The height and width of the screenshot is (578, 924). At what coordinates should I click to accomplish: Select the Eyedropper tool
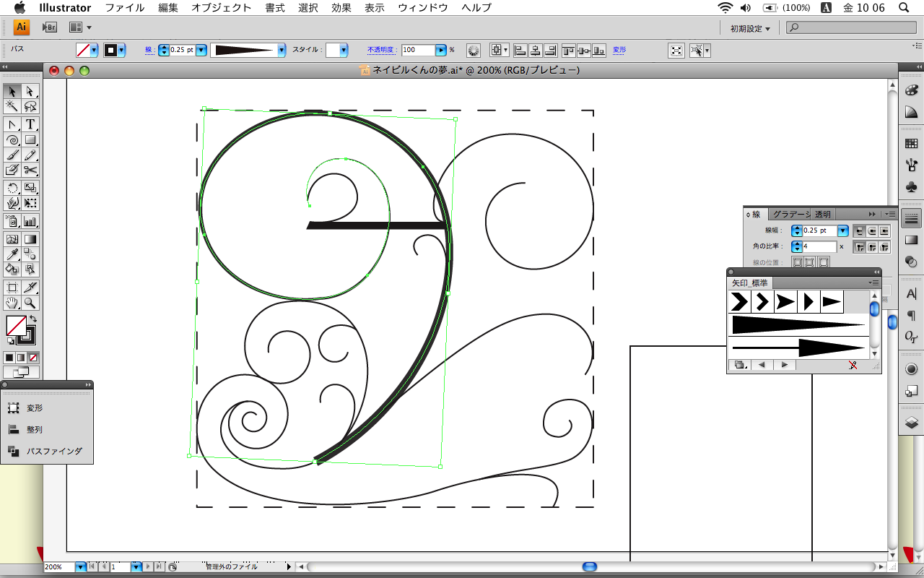[x=12, y=254]
